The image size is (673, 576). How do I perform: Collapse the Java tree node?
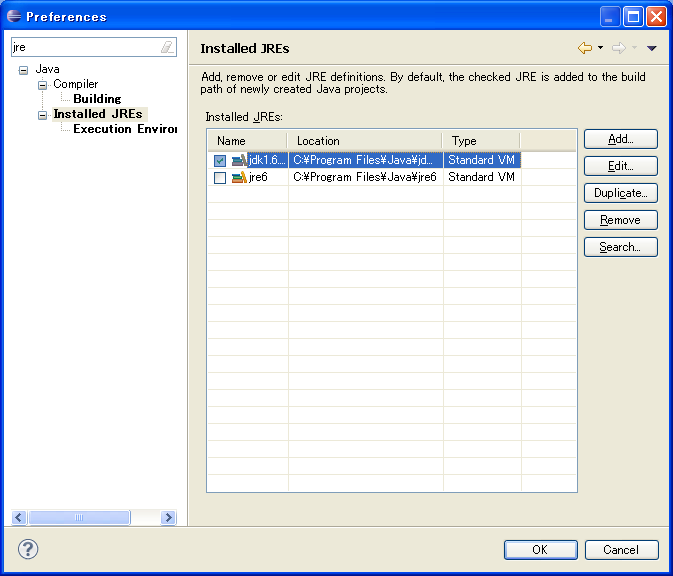pos(24,70)
